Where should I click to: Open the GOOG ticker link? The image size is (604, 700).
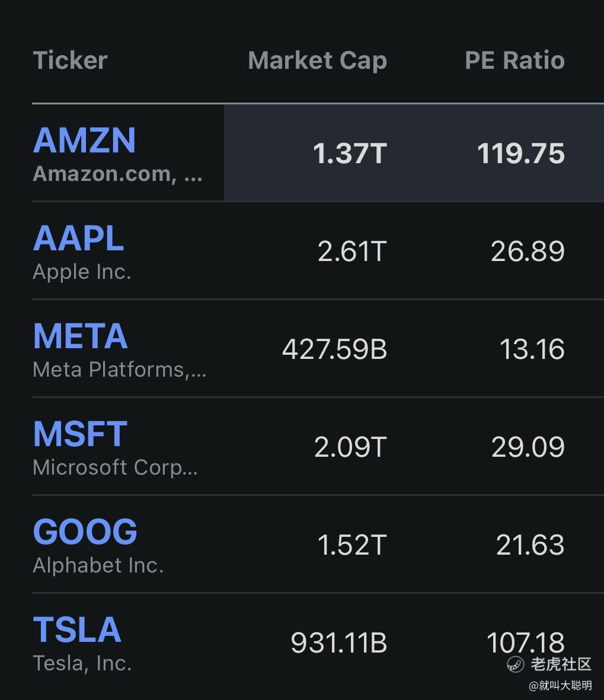[x=85, y=532]
